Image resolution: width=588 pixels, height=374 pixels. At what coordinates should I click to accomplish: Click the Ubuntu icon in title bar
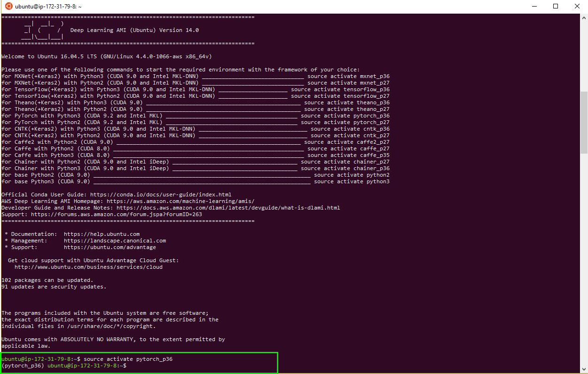tap(8, 7)
